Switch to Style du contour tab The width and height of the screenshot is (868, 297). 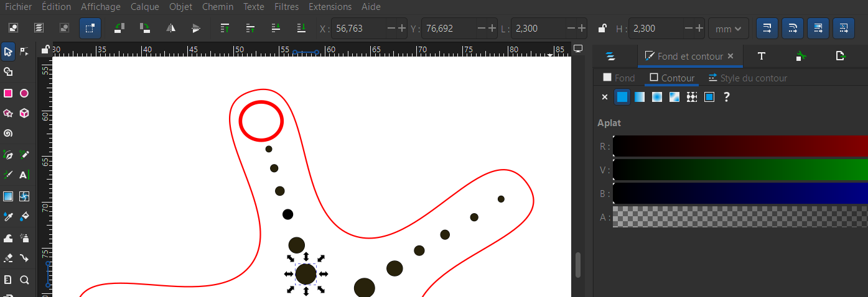click(x=748, y=78)
